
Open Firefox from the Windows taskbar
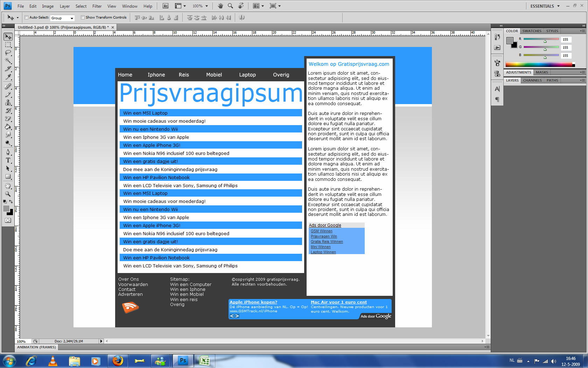(118, 361)
